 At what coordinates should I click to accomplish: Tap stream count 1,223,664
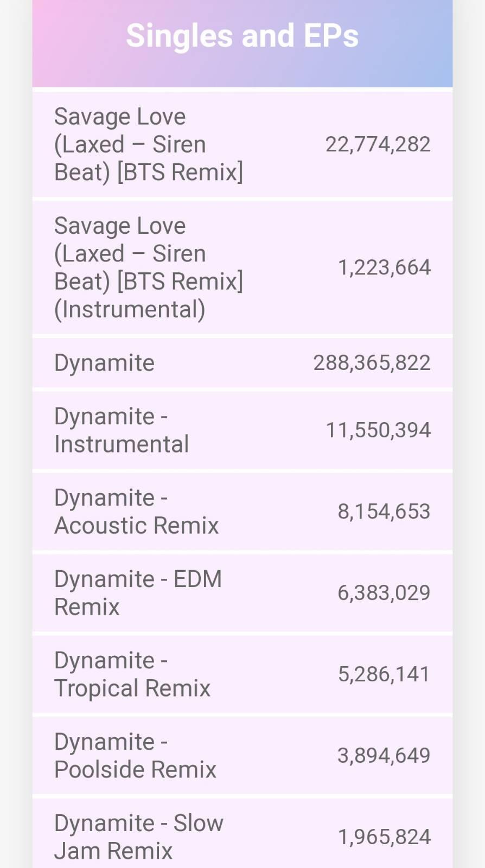(x=384, y=267)
